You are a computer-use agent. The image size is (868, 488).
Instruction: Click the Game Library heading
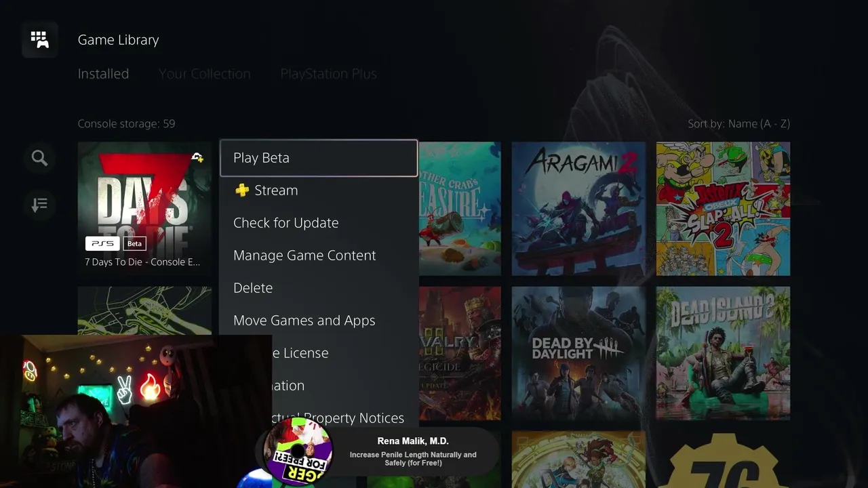point(118,40)
